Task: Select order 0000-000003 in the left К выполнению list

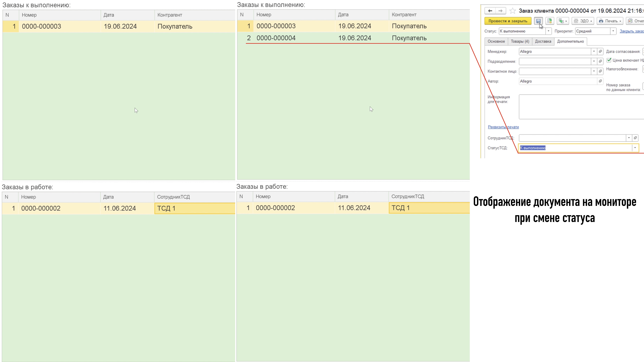Action: point(119,26)
